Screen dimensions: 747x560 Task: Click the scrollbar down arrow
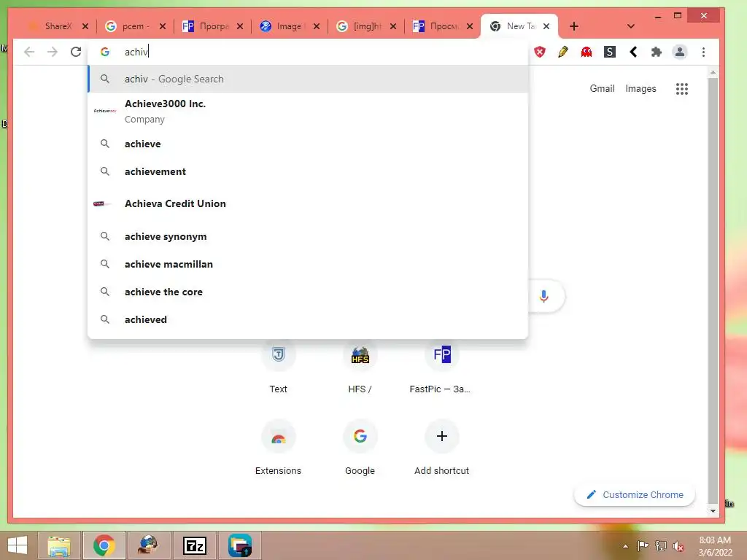713,511
